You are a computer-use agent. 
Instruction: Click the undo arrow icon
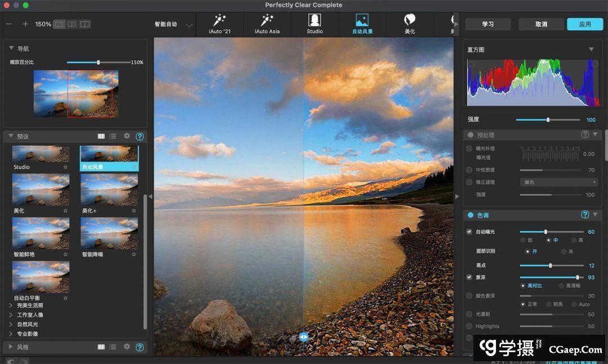point(10,361)
